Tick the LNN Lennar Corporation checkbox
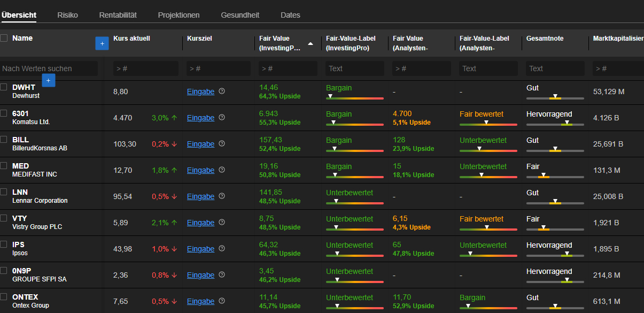644x313 pixels. tap(4, 192)
